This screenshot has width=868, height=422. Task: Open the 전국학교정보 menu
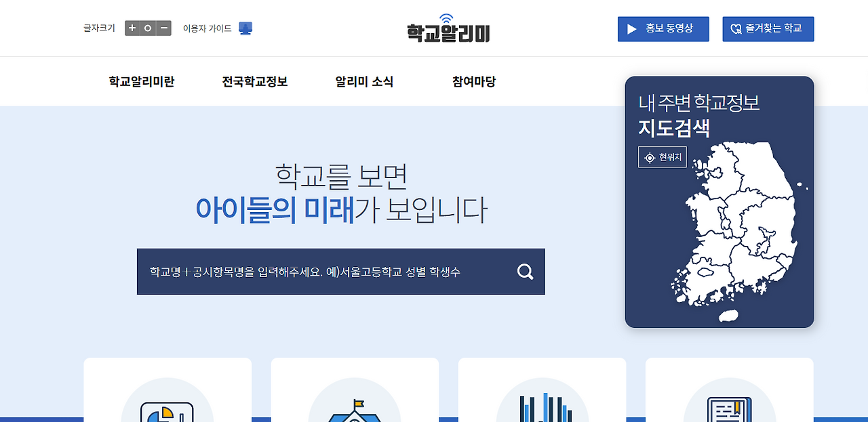[x=255, y=81]
